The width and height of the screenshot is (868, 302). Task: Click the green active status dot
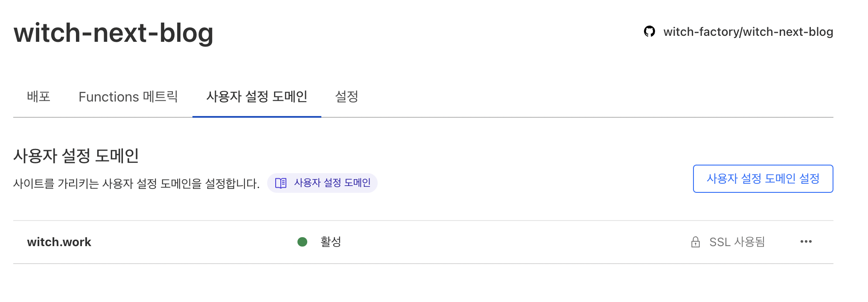302,242
